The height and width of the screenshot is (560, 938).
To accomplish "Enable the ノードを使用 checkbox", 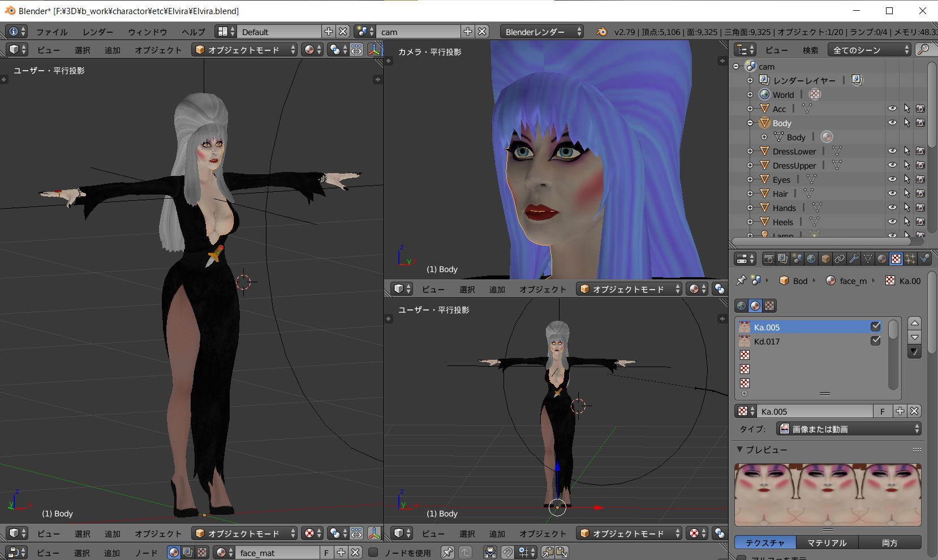I will (x=373, y=553).
